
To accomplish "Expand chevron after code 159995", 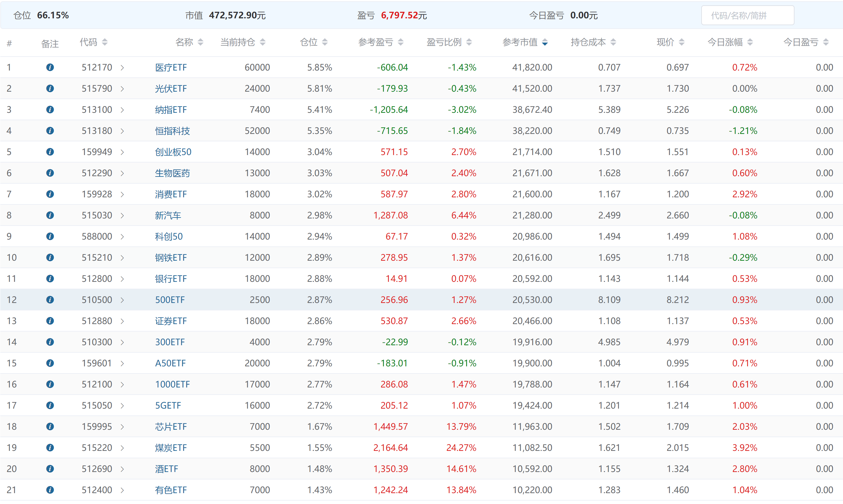I will (x=122, y=427).
